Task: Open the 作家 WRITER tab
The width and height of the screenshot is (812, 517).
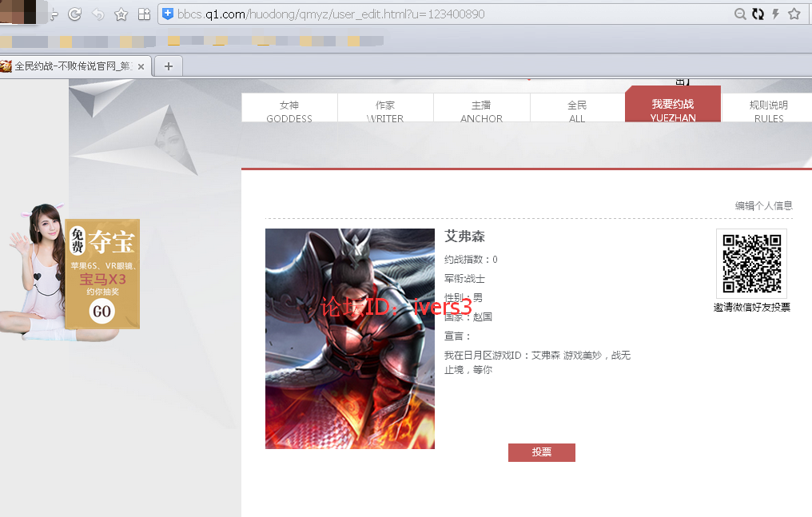Action: point(385,108)
